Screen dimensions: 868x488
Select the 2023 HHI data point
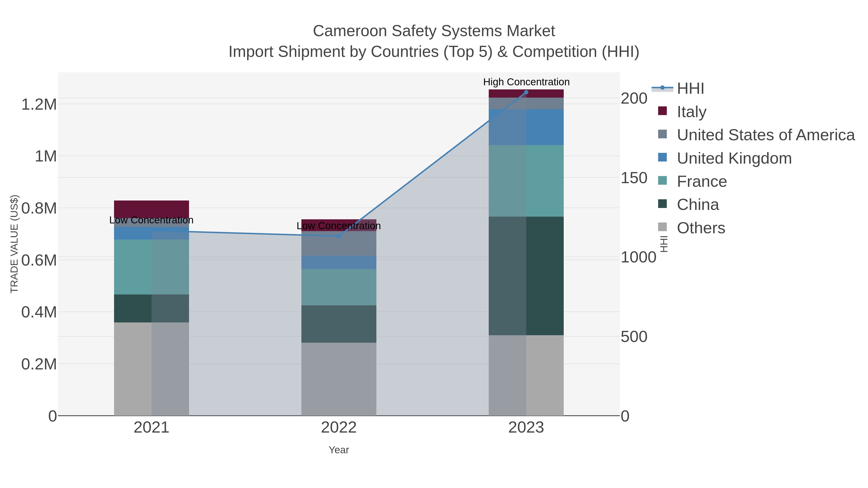[526, 92]
